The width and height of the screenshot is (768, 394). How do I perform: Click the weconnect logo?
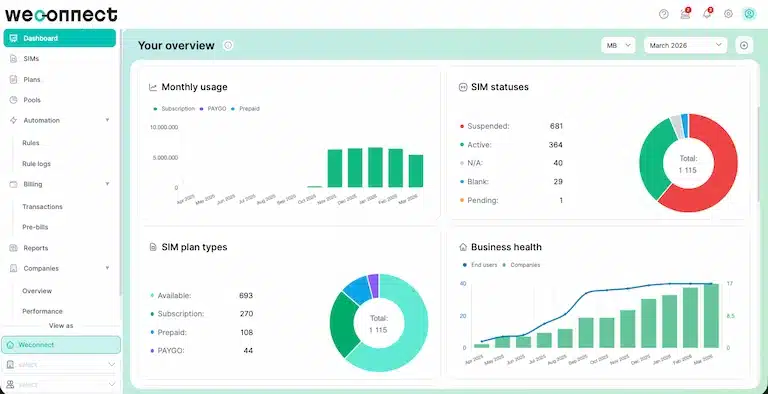pos(61,14)
